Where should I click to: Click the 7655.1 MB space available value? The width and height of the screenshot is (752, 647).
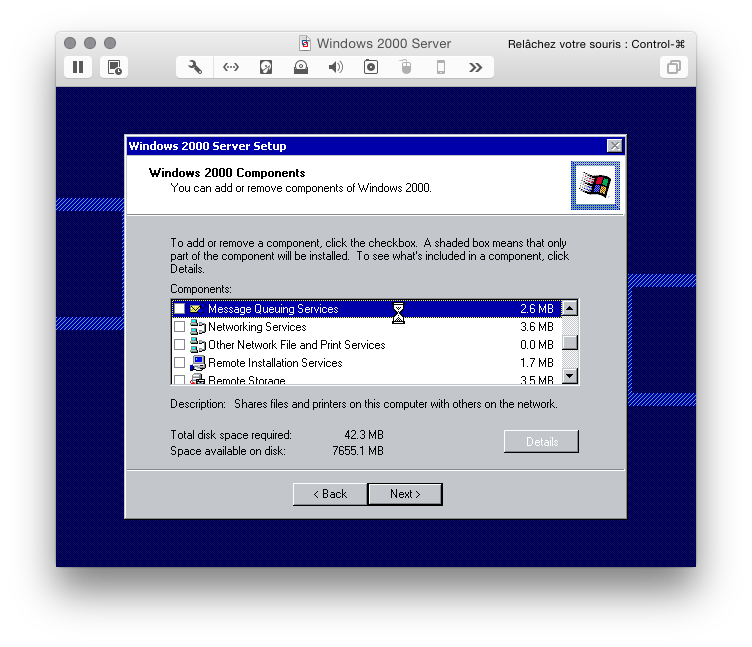[358, 451]
